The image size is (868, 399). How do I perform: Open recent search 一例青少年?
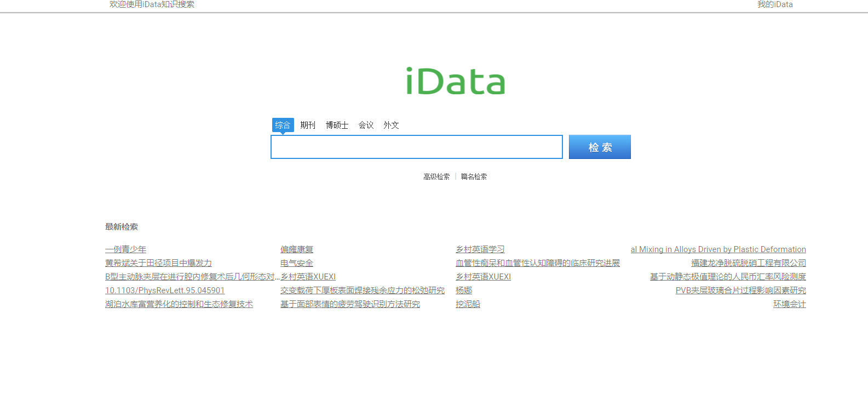125,249
